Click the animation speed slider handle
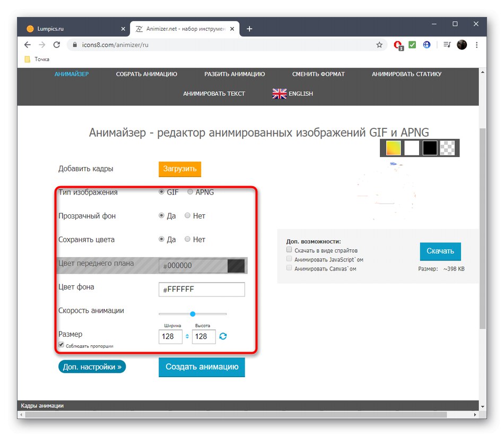This screenshot has width=504, height=436. pyautogui.click(x=193, y=313)
